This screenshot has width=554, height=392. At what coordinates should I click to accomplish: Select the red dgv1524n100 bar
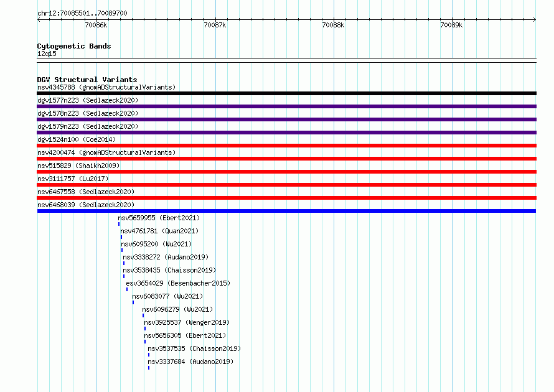[x=286, y=146]
